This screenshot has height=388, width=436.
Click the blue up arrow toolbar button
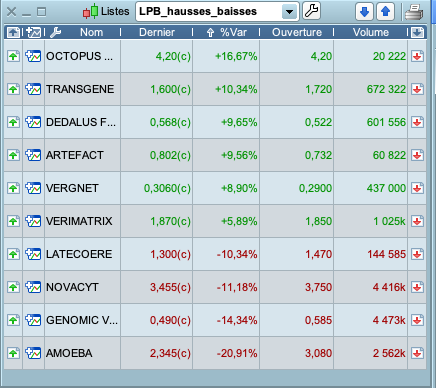coord(386,12)
